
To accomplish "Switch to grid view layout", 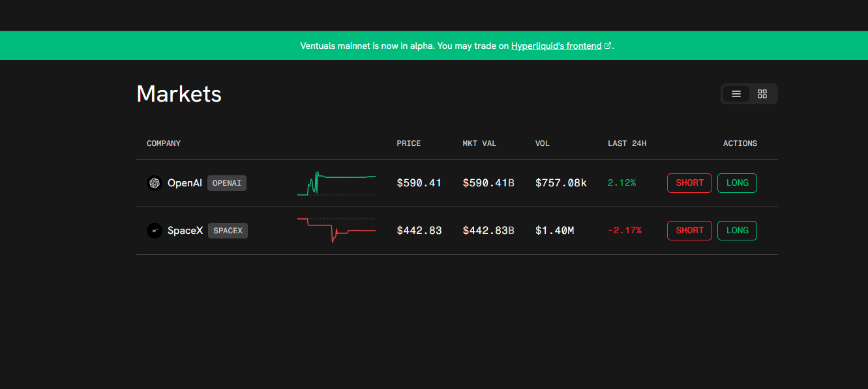I will click(762, 94).
